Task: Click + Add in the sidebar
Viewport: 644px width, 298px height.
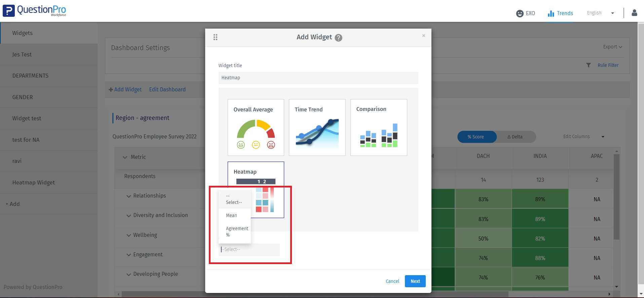Action: tap(12, 204)
